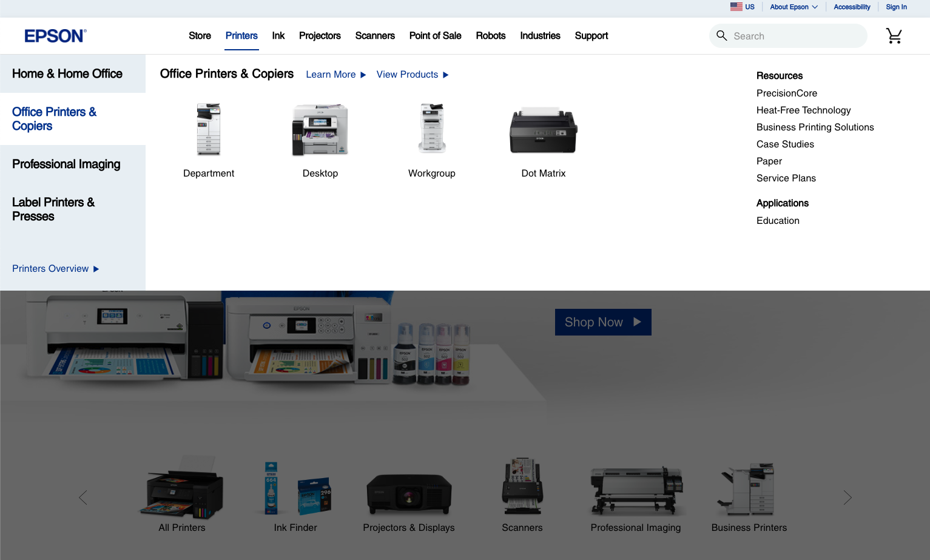Image resolution: width=930 pixels, height=560 pixels.
Task: Click the US flag icon
Action: 736,7
